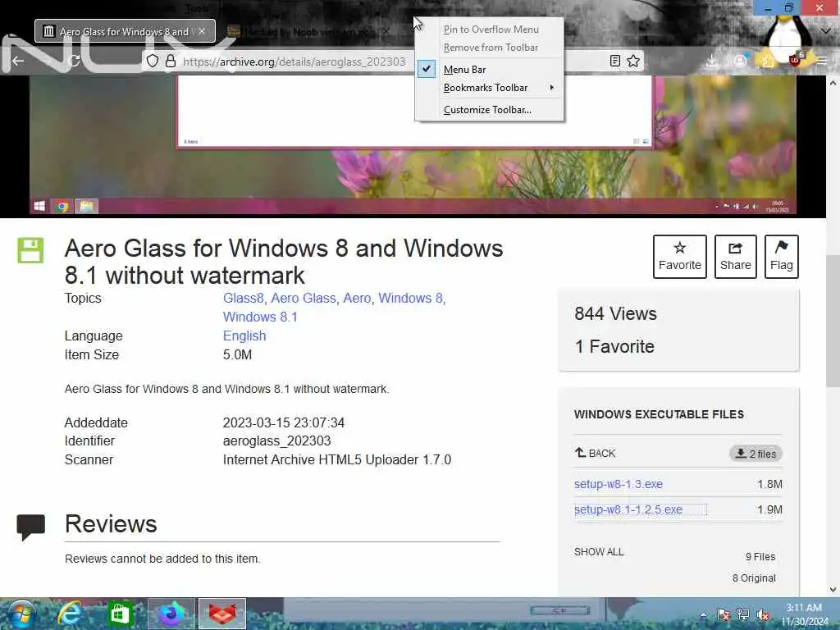
Task: Open the downloads arrow icon in toolbar
Action: coord(712,61)
